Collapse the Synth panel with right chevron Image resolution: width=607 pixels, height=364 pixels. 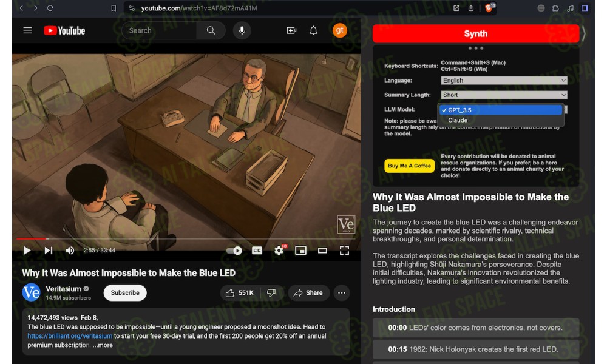[584, 34]
